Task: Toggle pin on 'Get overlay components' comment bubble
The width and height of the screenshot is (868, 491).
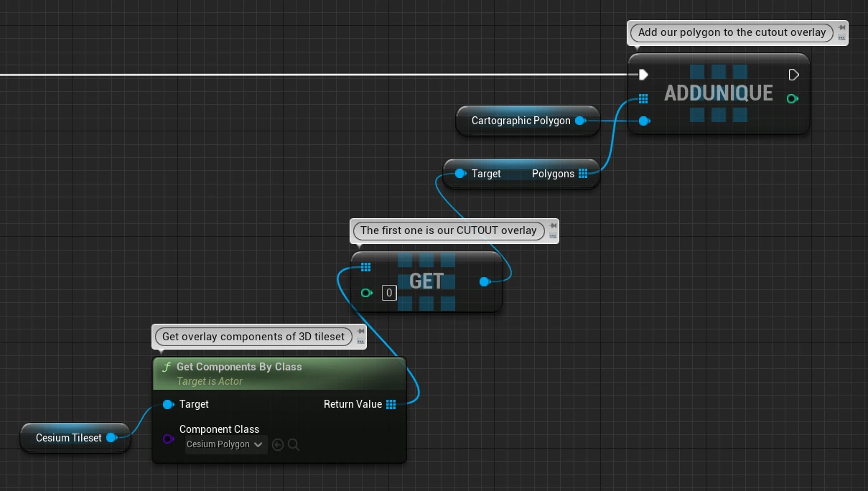Action: point(361,332)
